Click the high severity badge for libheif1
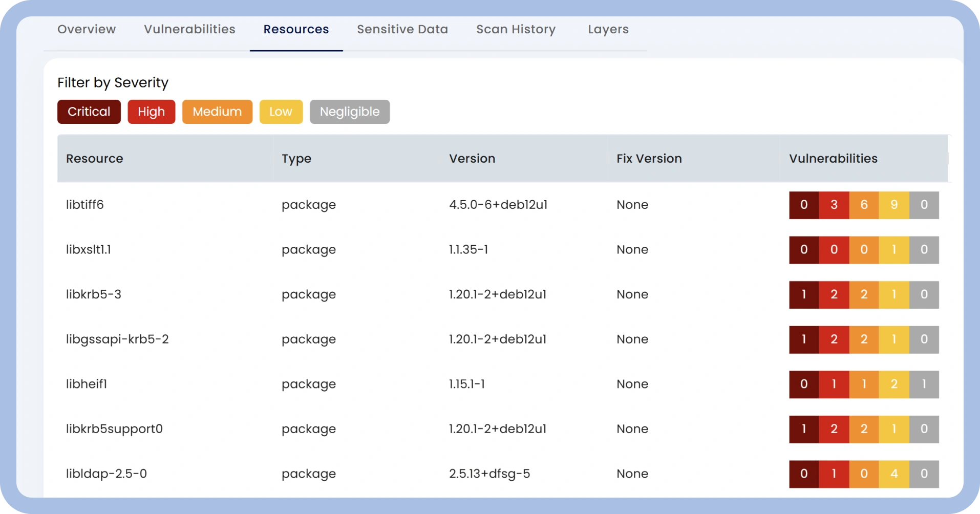Image resolution: width=980 pixels, height=514 pixels. pos(834,384)
